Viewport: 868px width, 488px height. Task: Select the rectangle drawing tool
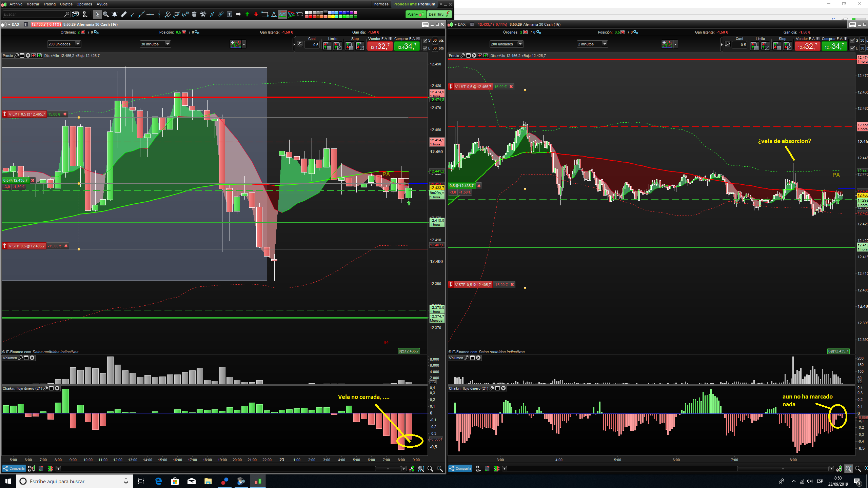[x=265, y=14]
